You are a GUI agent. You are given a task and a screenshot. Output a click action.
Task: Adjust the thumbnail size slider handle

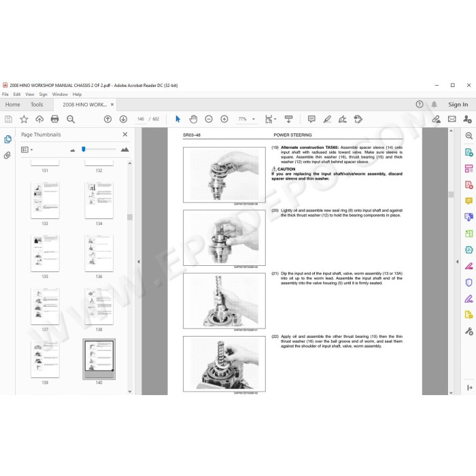(x=84, y=149)
